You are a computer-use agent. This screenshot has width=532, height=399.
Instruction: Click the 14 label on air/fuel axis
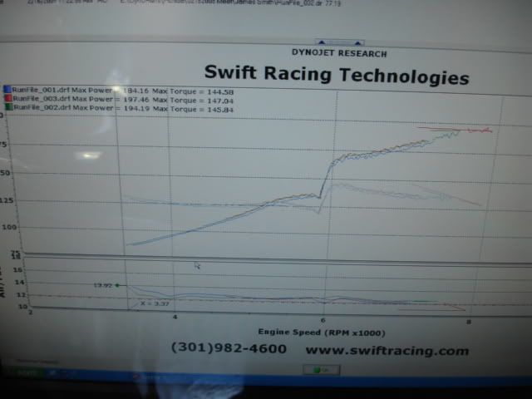point(19,282)
